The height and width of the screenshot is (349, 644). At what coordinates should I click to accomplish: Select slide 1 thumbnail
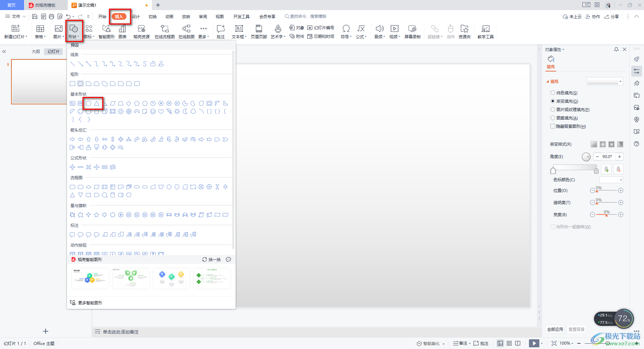[39, 82]
